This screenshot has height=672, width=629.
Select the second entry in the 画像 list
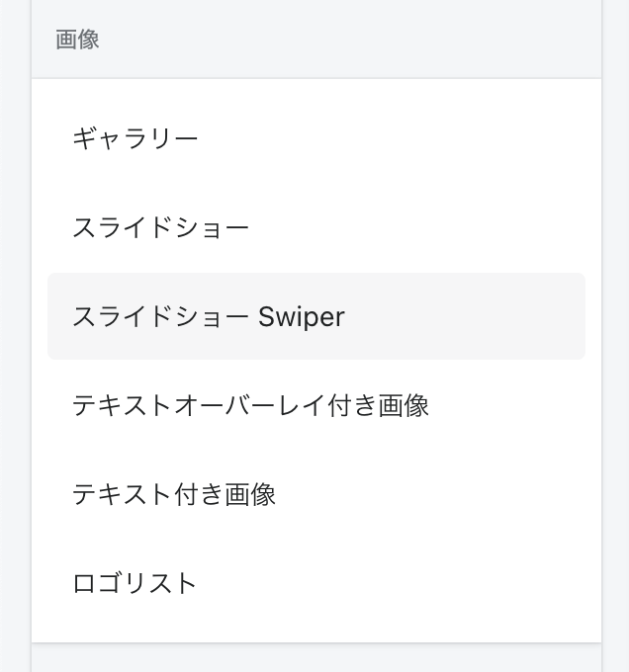click(x=160, y=228)
